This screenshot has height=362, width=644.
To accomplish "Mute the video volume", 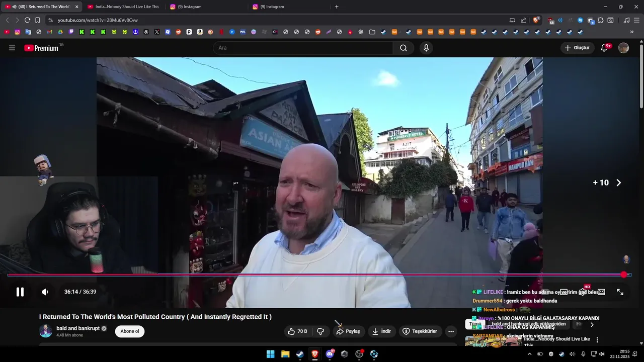I will (45, 292).
